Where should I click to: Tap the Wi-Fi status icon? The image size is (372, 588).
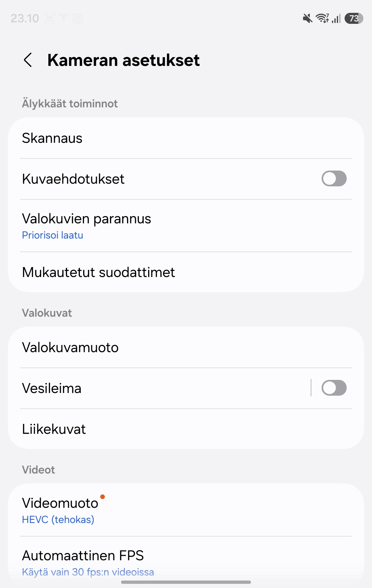pos(322,18)
